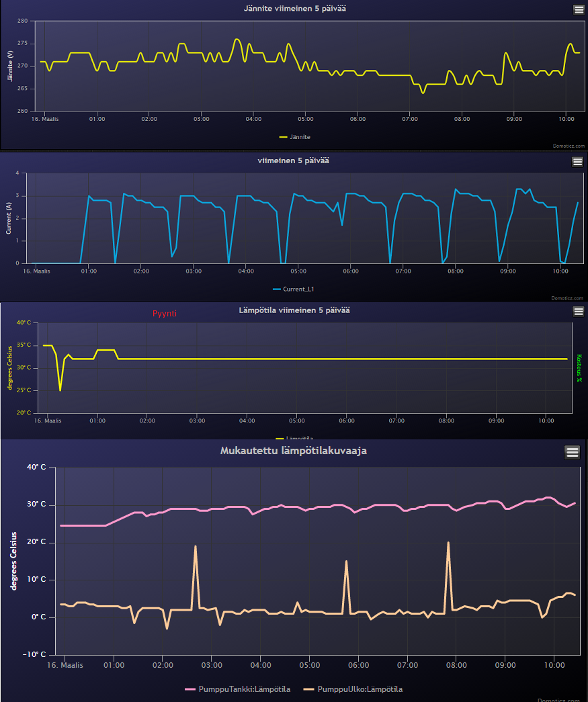
Task: Click the Domoticz.com link under the Current chart
Action: pos(567,298)
